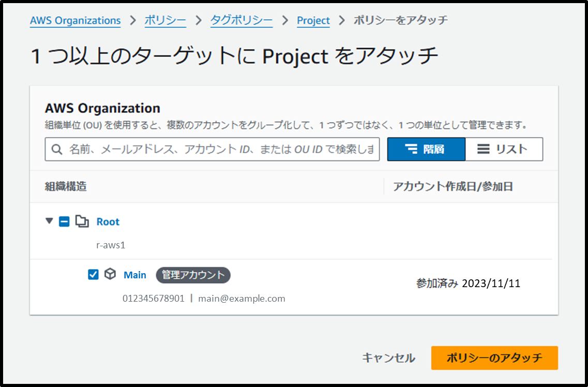
Task: Select the r-aws1 root ID text
Action: pyautogui.click(x=111, y=246)
